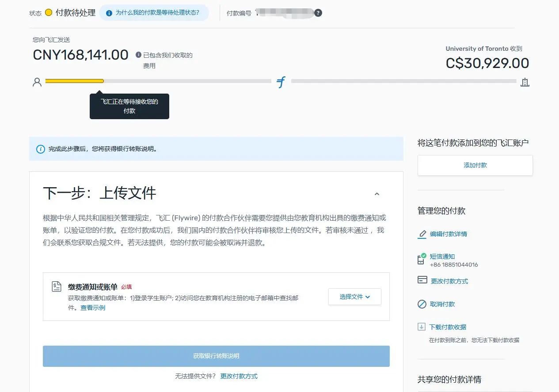Image resolution: width=559 pixels, height=392 pixels.
Task: Click the 付款待处理 status text
Action: coord(76,13)
